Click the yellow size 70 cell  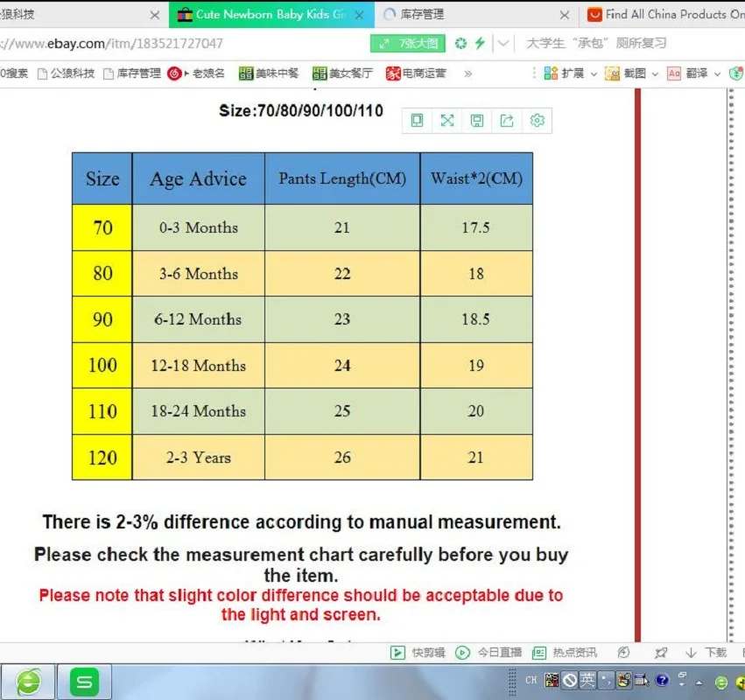102,227
